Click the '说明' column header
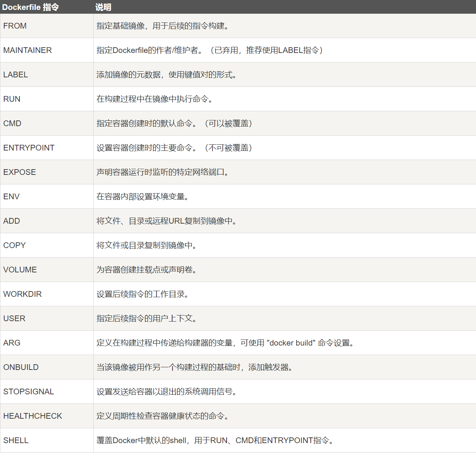 tap(103, 7)
